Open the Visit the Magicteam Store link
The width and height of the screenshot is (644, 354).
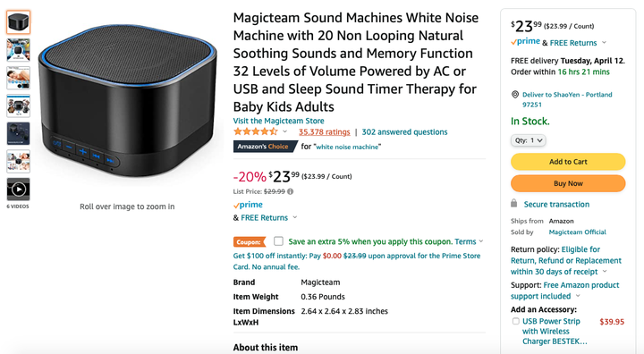pyautogui.click(x=278, y=121)
